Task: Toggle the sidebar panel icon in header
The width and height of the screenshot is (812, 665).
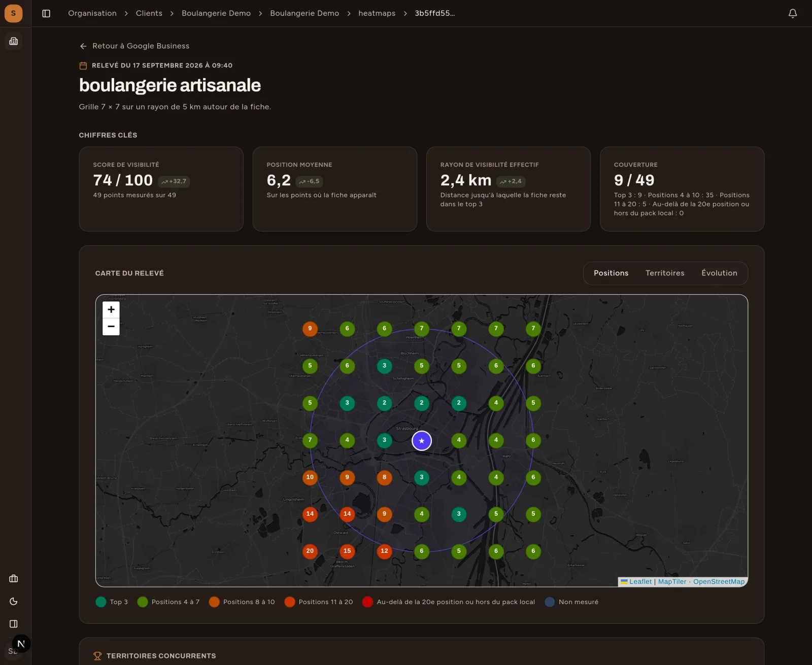Action: click(x=46, y=13)
